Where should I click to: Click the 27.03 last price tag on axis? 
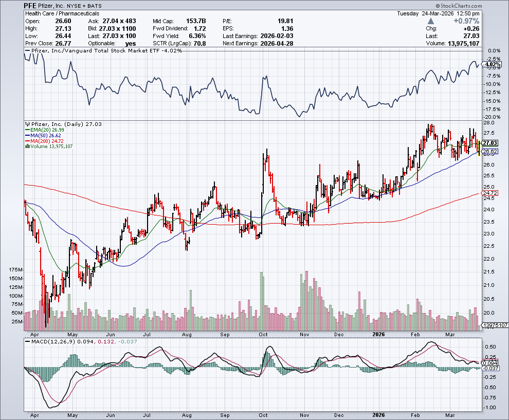[490, 143]
